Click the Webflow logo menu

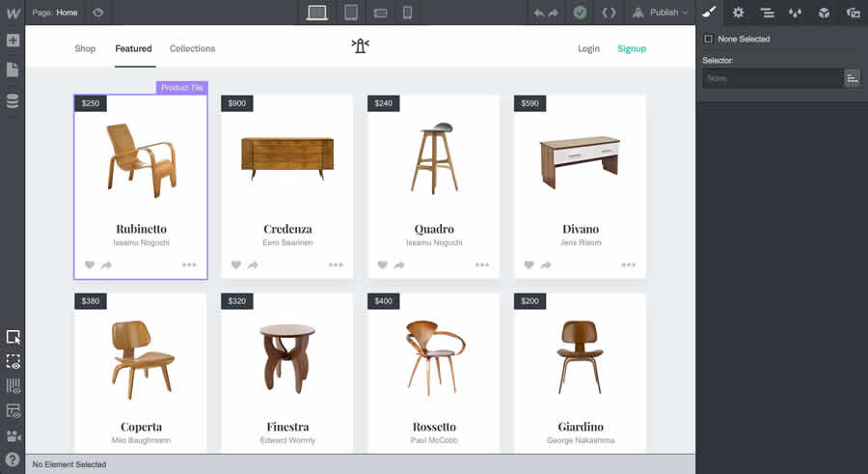13,13
